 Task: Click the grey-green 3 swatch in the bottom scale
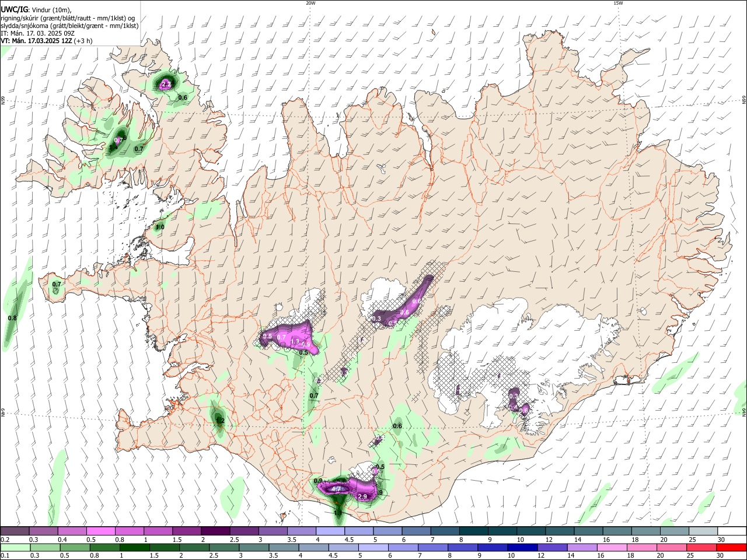[x=254, y=547]
